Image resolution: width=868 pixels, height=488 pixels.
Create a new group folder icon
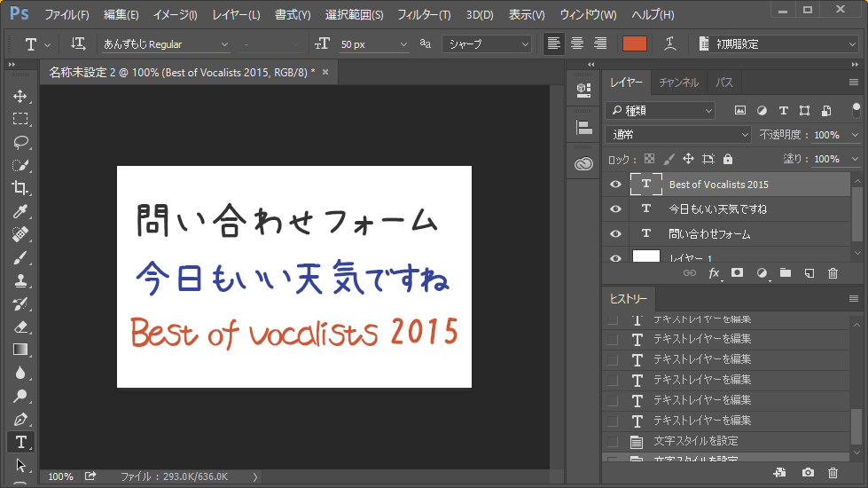coord(785,273)
